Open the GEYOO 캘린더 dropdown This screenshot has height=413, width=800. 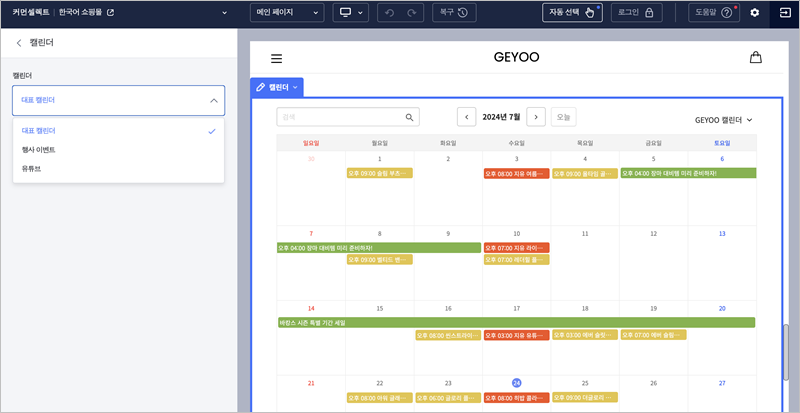click(x=723, y=120)
